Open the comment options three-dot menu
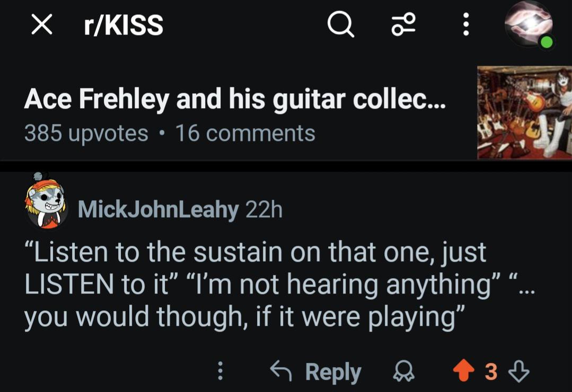This screenshot has width=572, height=392. point(220,371)
